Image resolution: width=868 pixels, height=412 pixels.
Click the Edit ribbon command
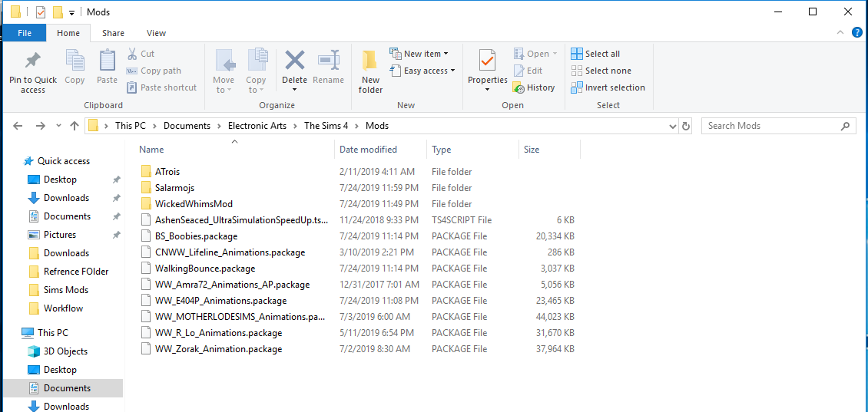pos(528,71)
